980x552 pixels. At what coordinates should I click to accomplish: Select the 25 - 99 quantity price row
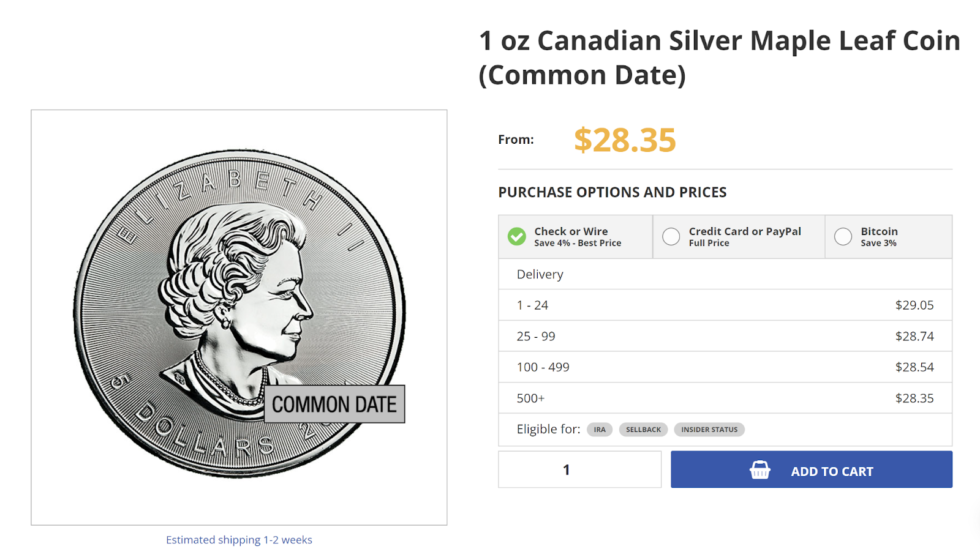[x=725, y=336]
